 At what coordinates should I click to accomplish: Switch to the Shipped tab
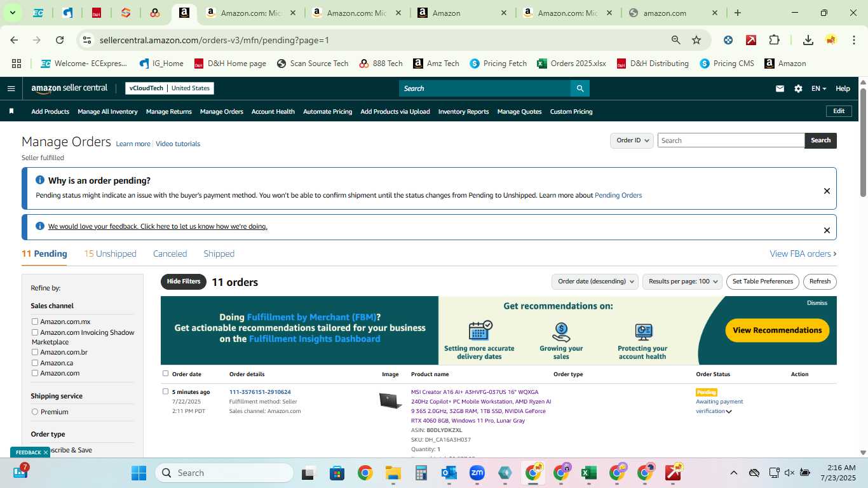tap(219, 254)
